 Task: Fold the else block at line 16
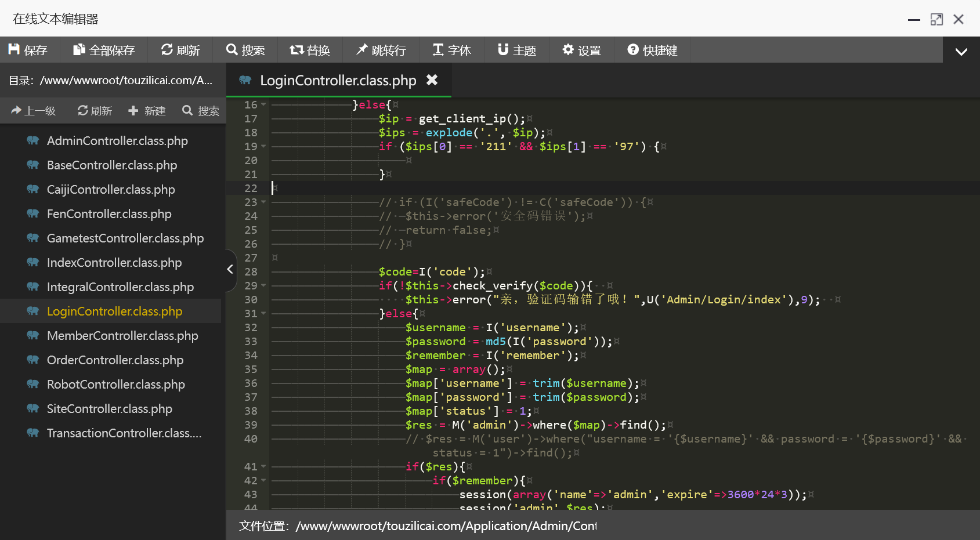point(263,105)
